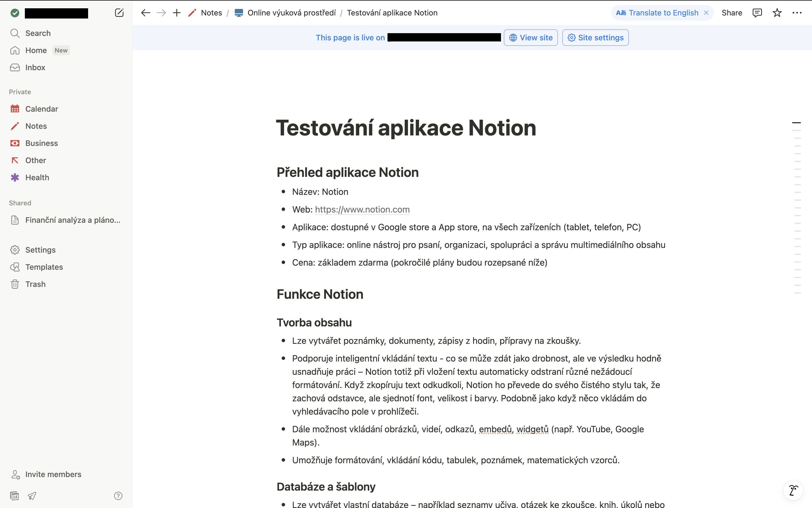Open Trash from the sidebar
The height and width of the screenshot is (508, 812).
pos(35,284)
